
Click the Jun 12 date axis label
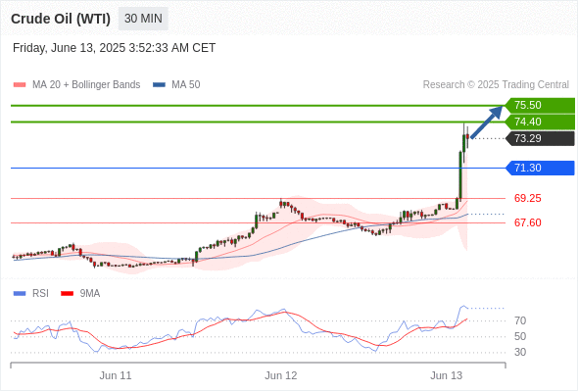pos(281,375)
